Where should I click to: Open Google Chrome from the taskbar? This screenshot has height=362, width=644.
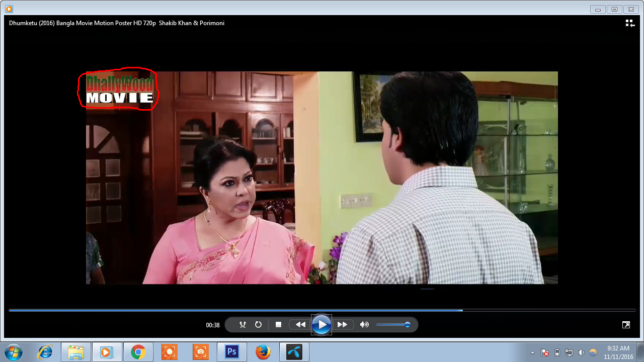click(138, 352)
